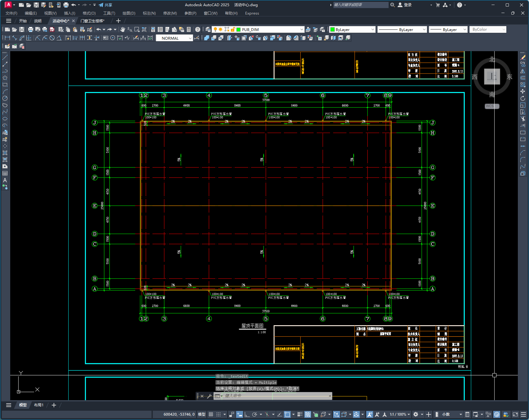Toggle lineweight display in status bar
The image size is (529, 420).
click(300, 414)
